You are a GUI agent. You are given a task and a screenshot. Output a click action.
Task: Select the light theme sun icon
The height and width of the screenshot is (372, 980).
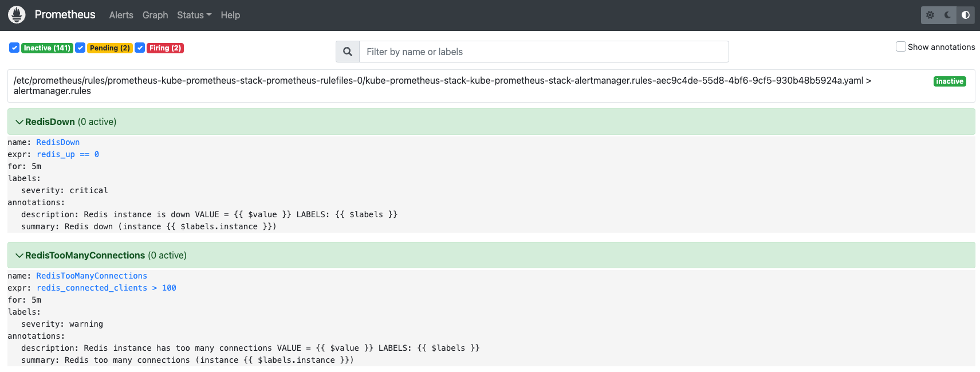930,15
